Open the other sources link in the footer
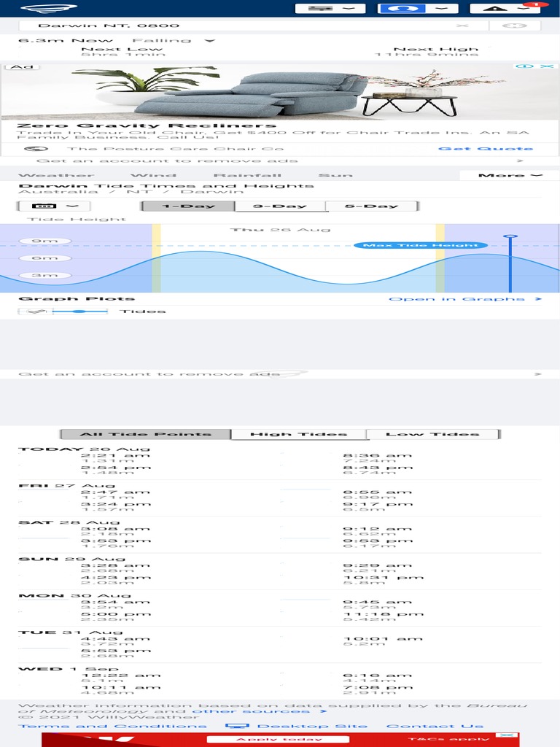 click(x=259, y=711)
